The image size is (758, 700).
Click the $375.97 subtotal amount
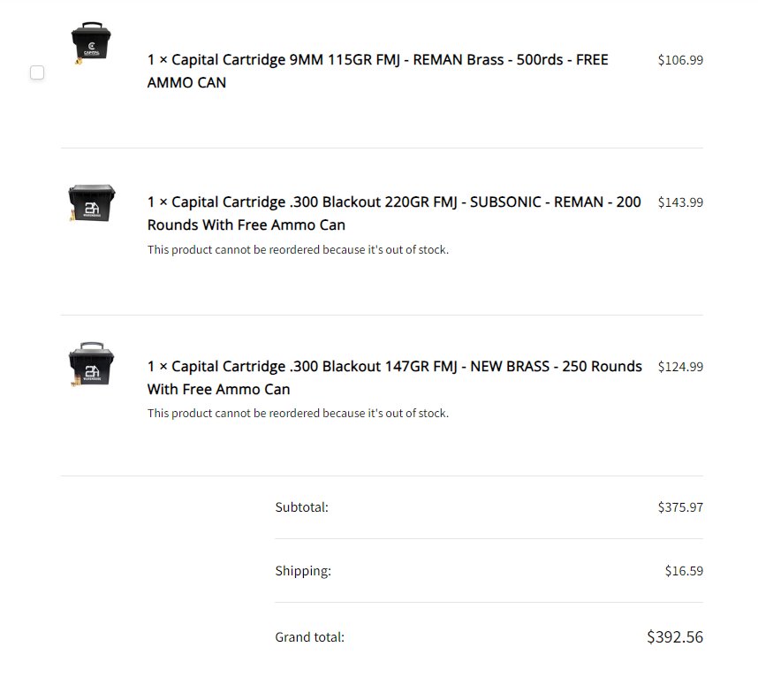point(680,507)
